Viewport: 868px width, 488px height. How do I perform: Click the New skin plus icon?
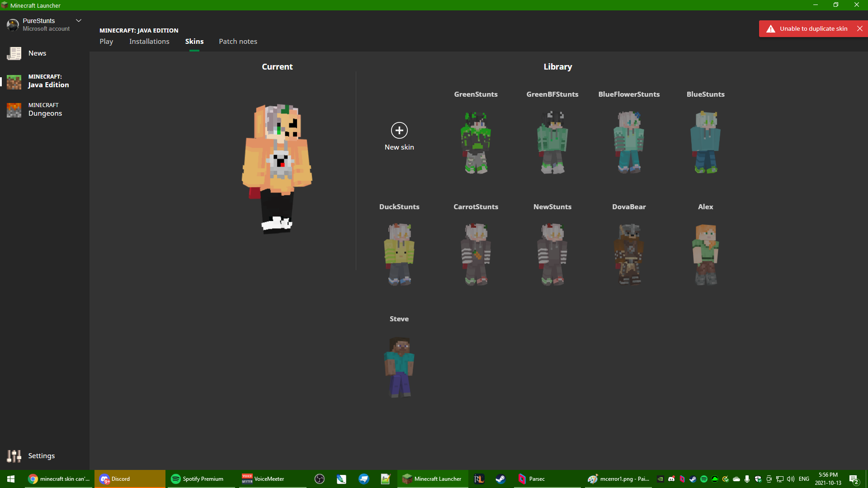pos(399,131)
